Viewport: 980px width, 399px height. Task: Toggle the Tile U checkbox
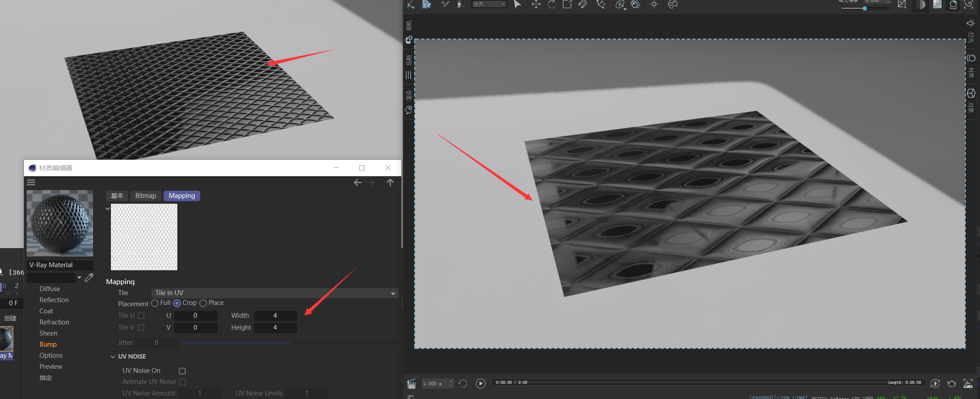(x=141, y=316)
